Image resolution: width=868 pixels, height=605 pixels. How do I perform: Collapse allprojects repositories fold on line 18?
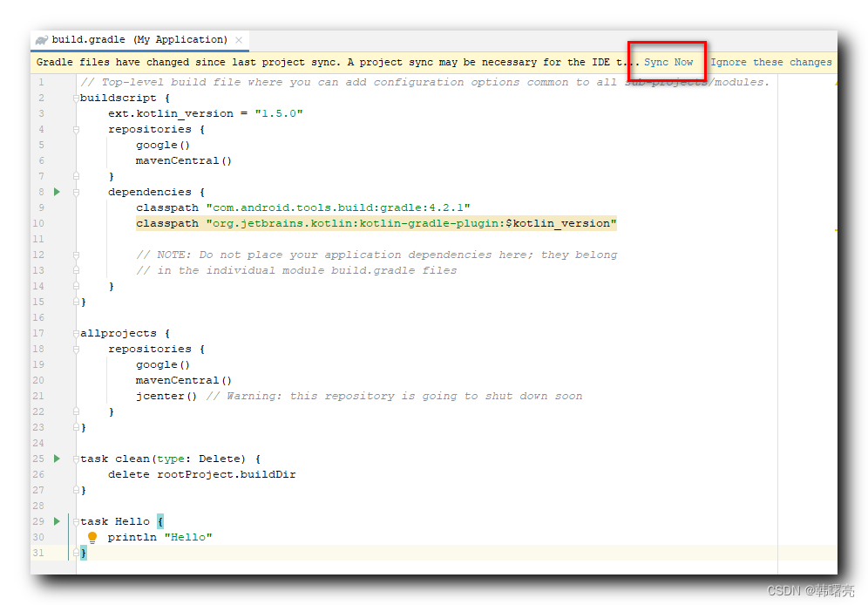[76, 350]
